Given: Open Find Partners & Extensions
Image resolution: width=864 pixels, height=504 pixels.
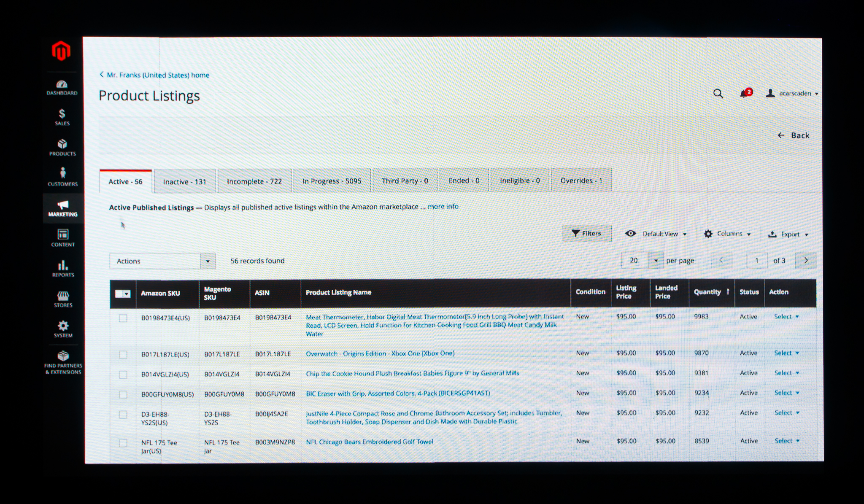Looking at the screenshot, I should click(x=63, y=363).
